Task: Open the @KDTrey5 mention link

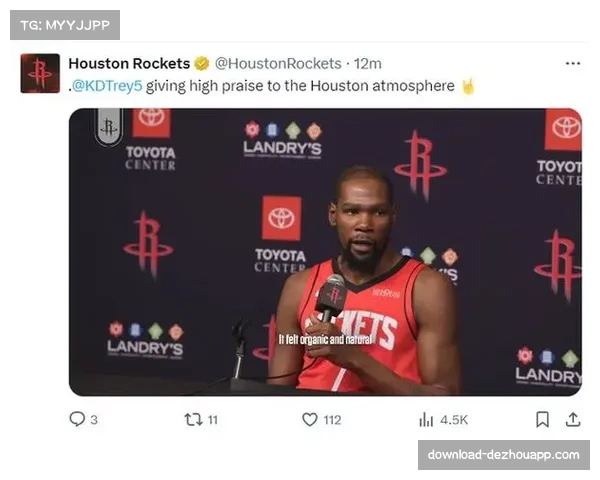Action: coord(107,86)
